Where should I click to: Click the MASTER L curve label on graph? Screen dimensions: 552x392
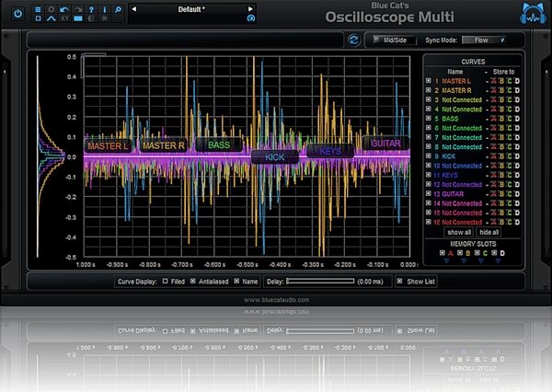(108, 145)
